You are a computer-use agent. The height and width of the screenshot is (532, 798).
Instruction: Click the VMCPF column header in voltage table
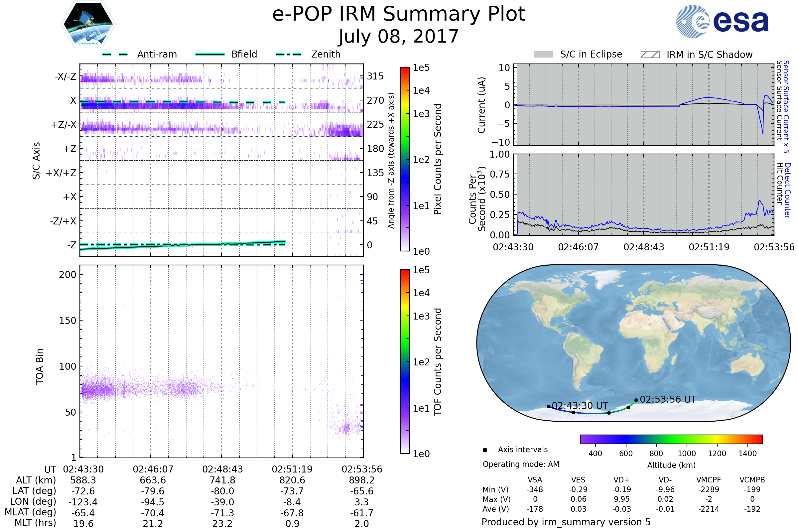point(709,480)
